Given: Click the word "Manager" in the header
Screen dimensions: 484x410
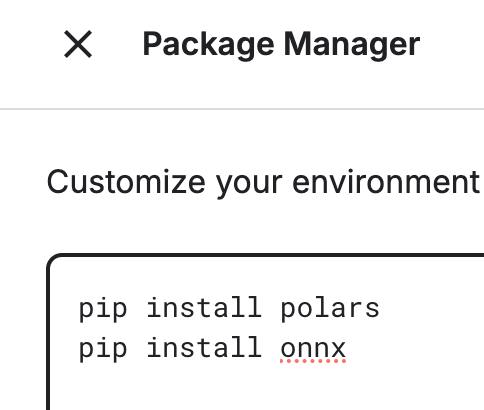Looking at the screenshot, I should coord(352,45).
